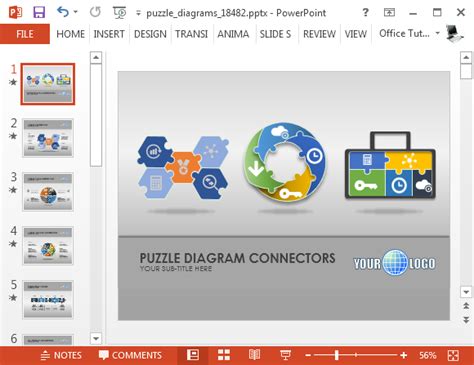This screenshot has width=474, height=365.
Task: Select slide 4 thumbnail
Action: click(x=48, y=246)
